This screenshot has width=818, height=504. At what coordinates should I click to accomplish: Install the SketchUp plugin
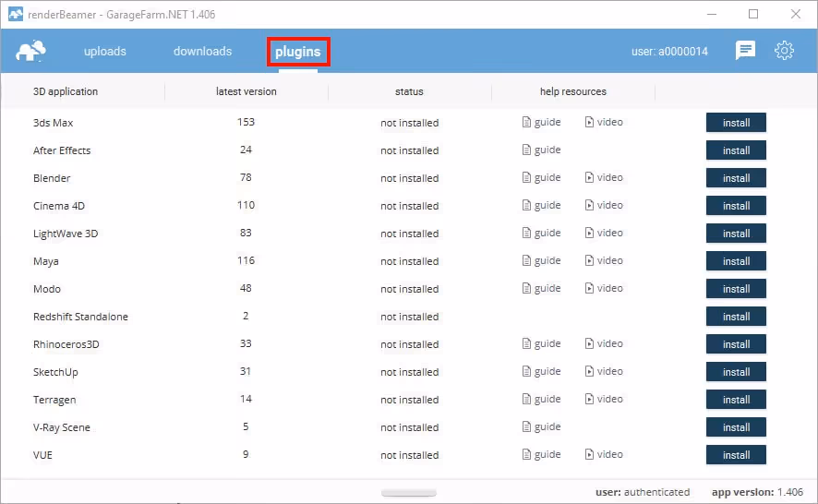pyautogui.click(x=736, y=371)
